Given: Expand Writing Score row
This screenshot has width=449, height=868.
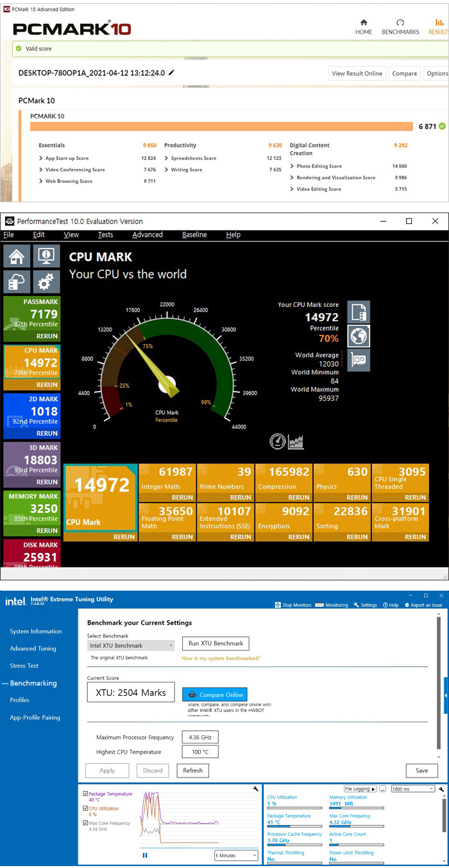Looking at the screenshot, I should pos(167,169).
